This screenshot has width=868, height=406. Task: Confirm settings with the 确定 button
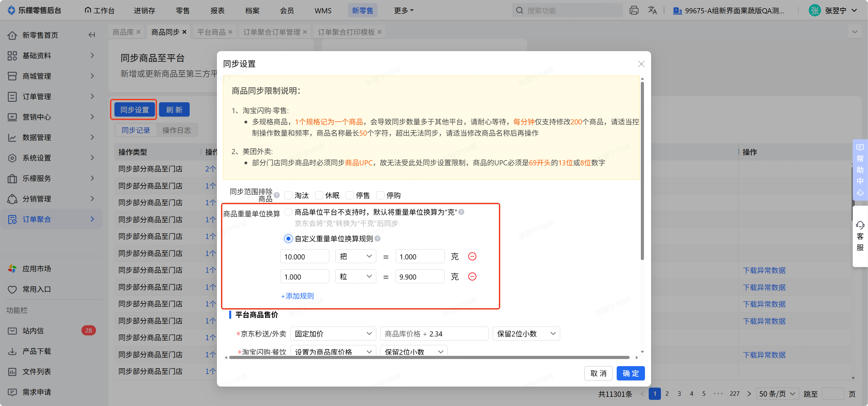[x=630, y=373]
